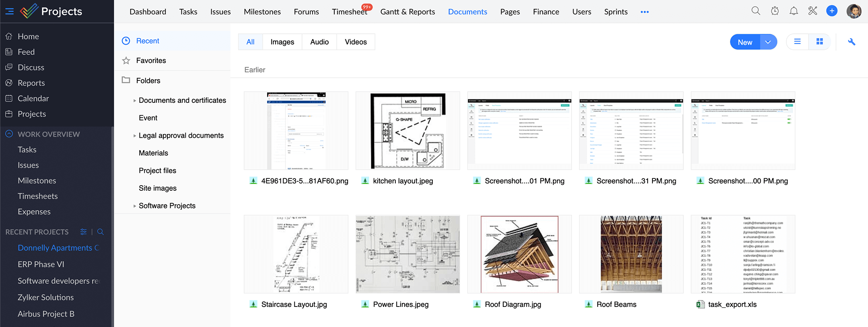Click the recent projects filter icon
868x327 pixels.
(83, 232)
